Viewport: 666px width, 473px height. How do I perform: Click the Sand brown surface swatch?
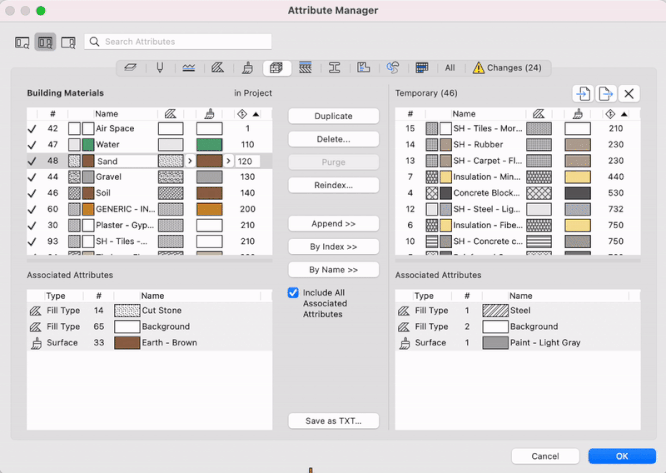coord(209,161)
